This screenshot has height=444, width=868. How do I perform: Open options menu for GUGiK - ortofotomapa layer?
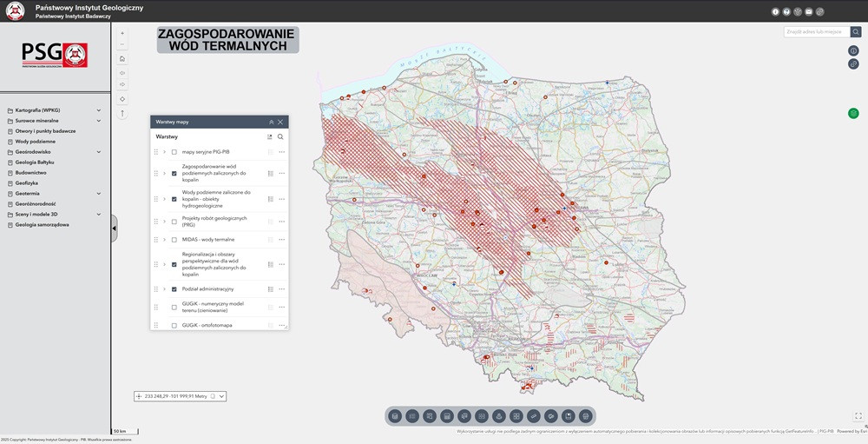click(x=282, y=325)
